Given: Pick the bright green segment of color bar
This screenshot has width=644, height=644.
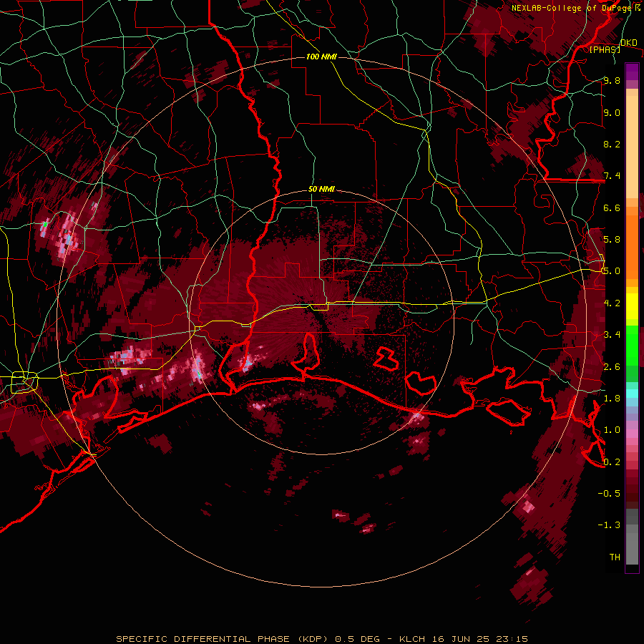Looking at the screenshot, I should (632, 345).
